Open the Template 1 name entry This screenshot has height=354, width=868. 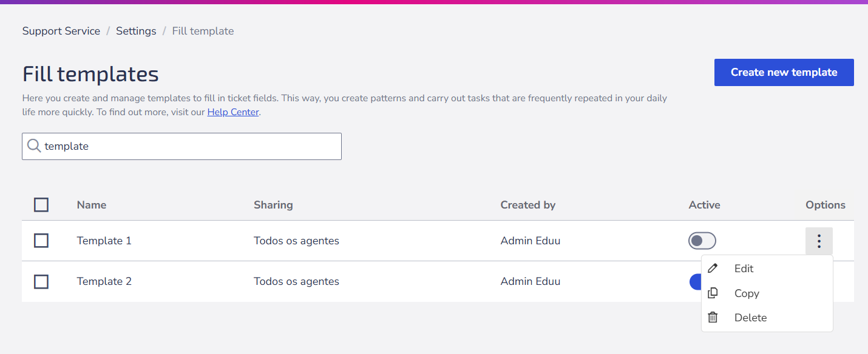104,241
